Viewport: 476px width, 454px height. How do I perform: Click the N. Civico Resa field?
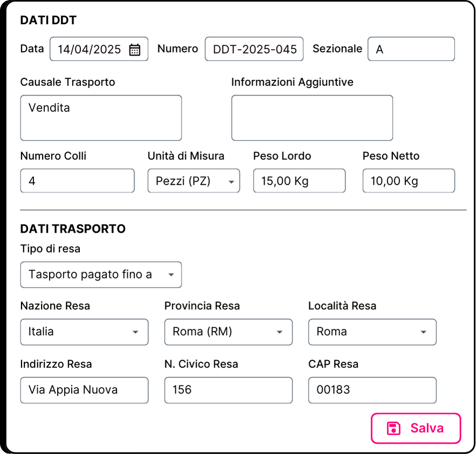[228, 390]
